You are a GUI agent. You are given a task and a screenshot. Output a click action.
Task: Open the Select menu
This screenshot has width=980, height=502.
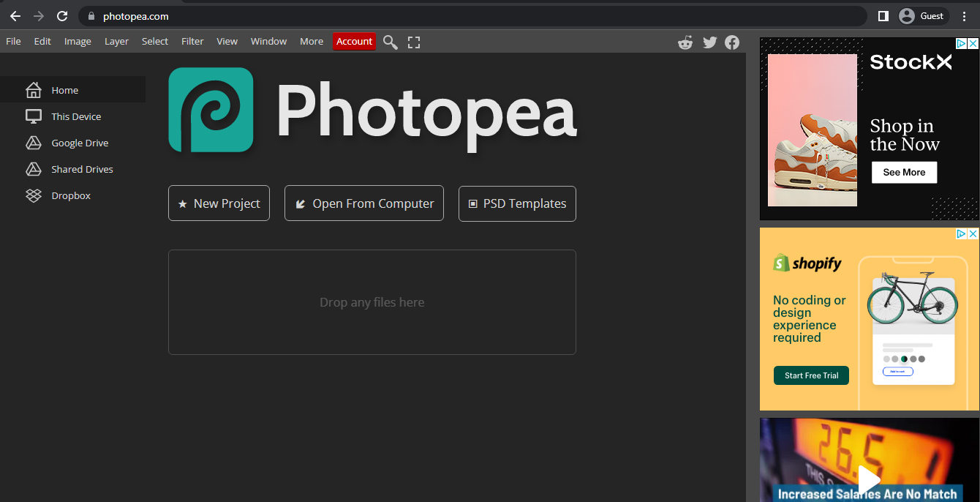coord(155,42)
